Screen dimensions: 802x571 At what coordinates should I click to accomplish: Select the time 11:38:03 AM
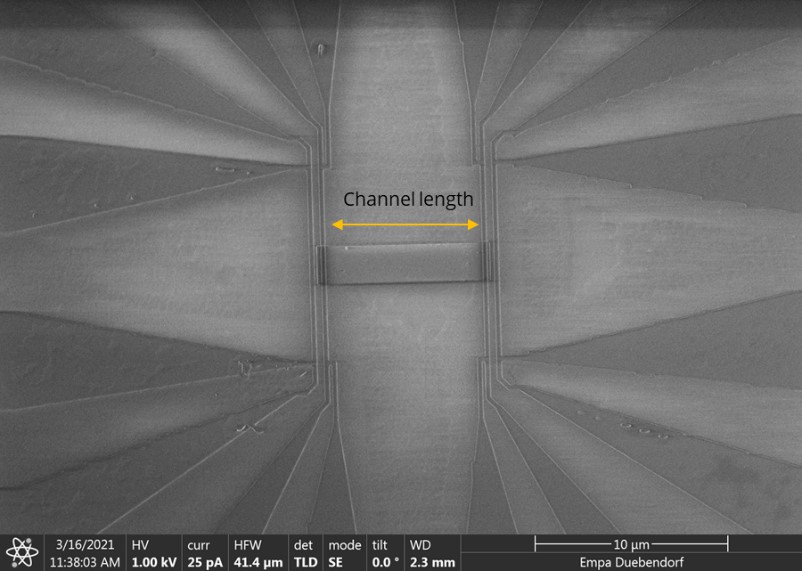tap(84, 562)
